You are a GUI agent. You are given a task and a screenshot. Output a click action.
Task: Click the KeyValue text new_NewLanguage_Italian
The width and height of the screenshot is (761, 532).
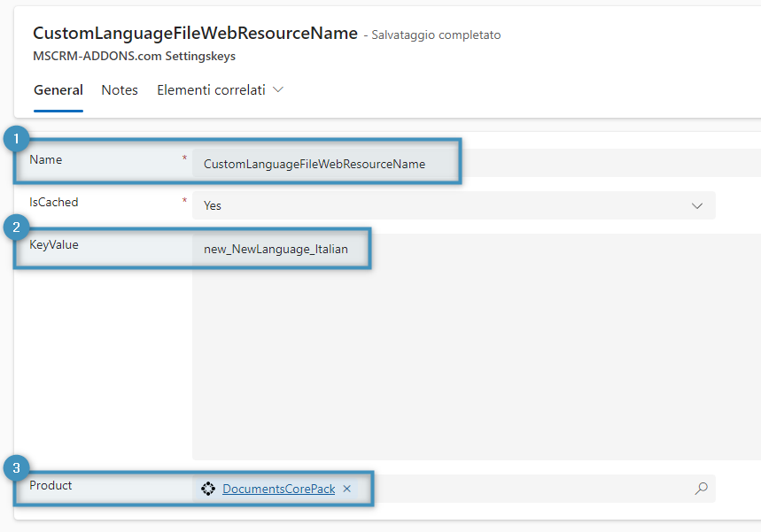click(276, 250)
